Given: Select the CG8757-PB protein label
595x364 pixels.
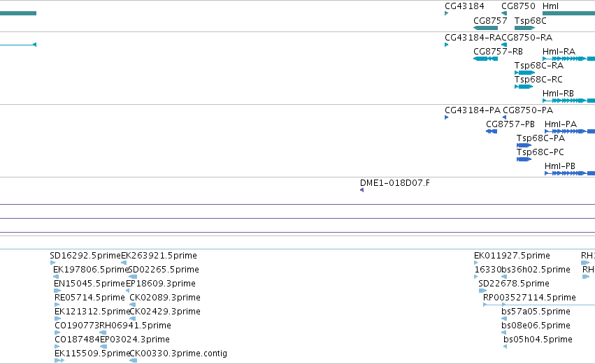Looking at the screenshot, I should point(510,124).
